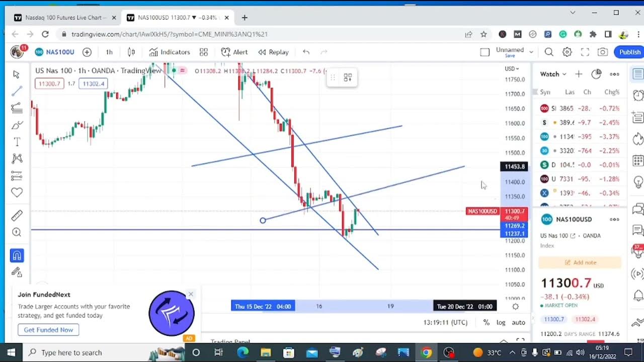Toggle magnet snap mode off
Viewport: 644px width, 362px height.
17,255
